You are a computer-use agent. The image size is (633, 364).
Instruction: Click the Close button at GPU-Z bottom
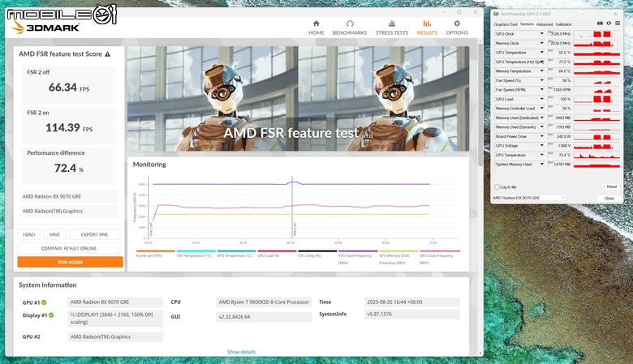pos(609,199)
